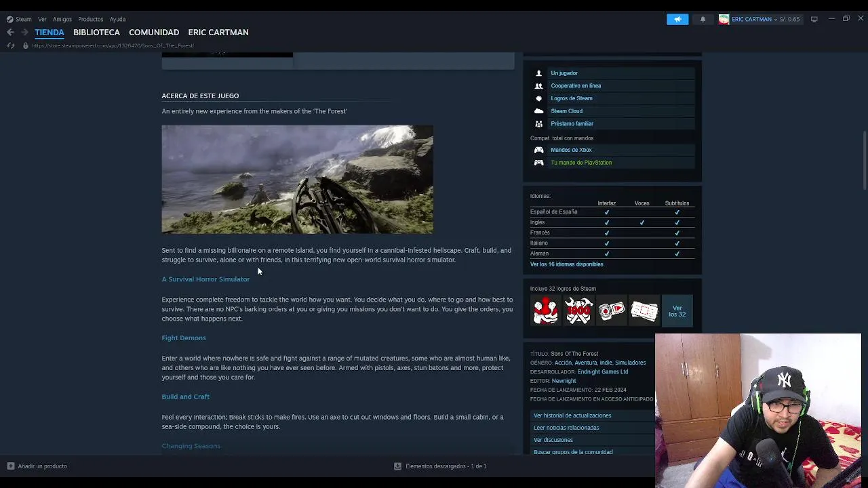Image resolution: width=868 pixels, height=488 pixels.
Task: Click the tickets achievement icon
Action: (644, 311)
